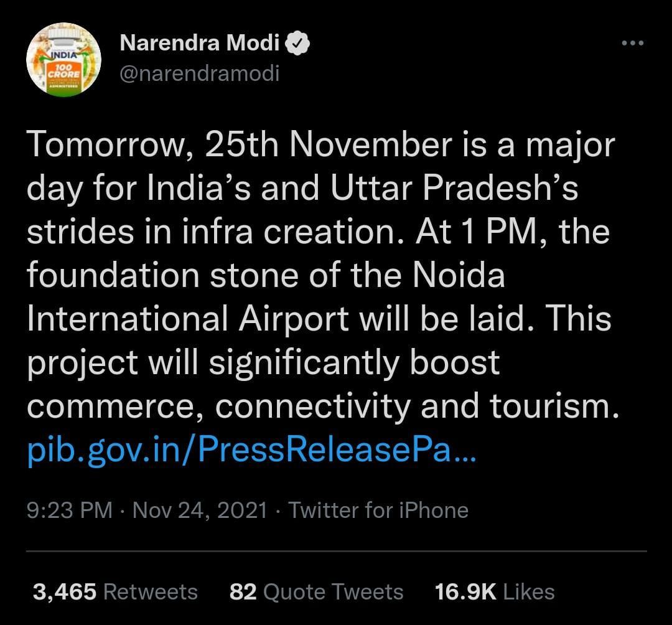This screenshot has width=672, height=625.
Task: Click the @narendramodi handle
Action: click(x=198, y=73)
